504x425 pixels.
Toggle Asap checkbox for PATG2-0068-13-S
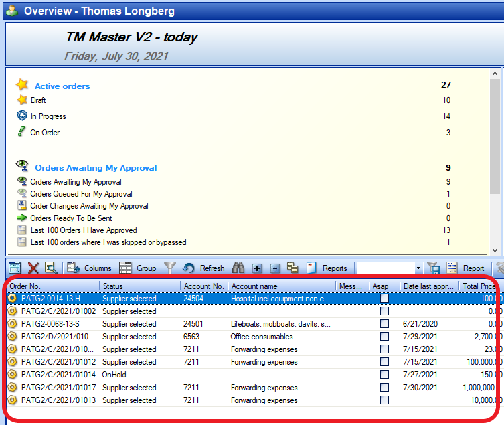(x=384, y=324)
